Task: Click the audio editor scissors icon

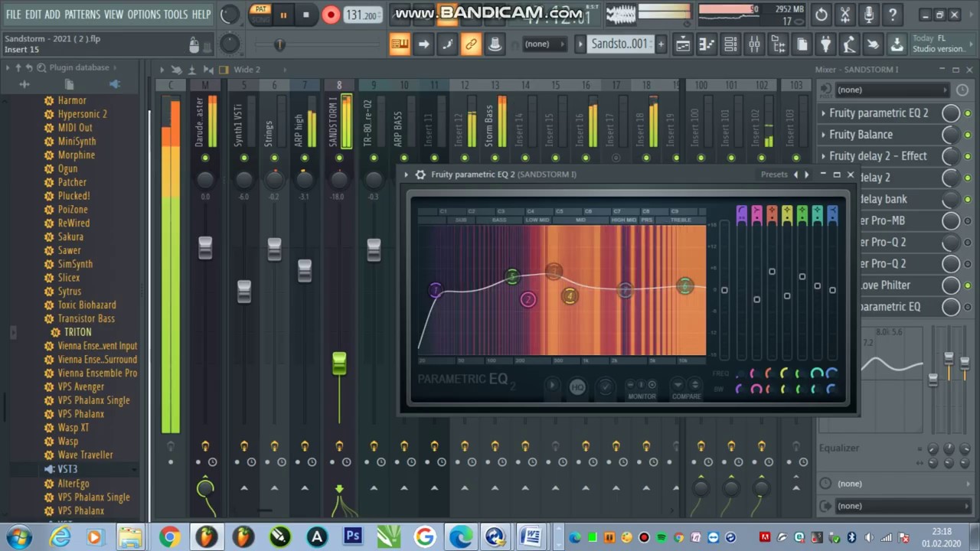Action: (845, 15)
